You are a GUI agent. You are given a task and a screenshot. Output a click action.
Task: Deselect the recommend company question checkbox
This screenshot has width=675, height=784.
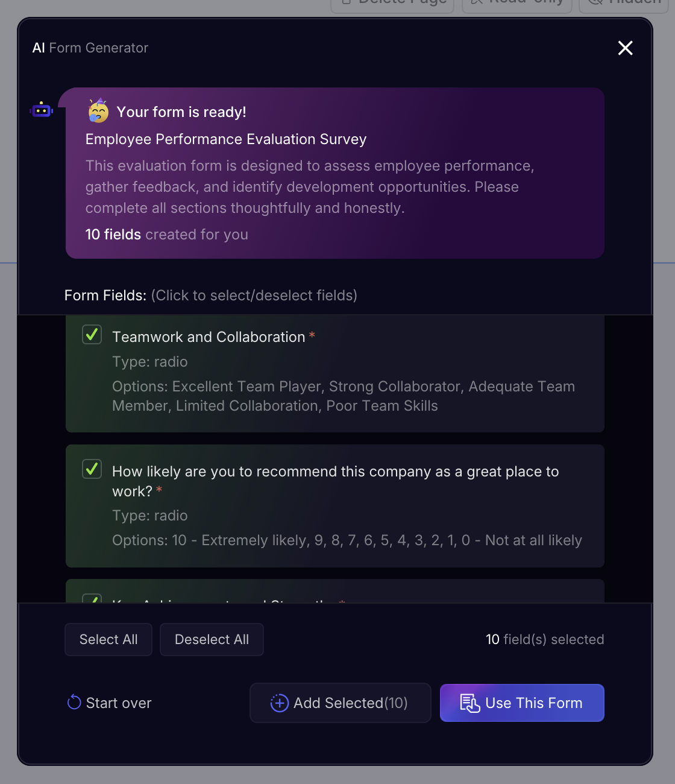click(x=92, y=469)
